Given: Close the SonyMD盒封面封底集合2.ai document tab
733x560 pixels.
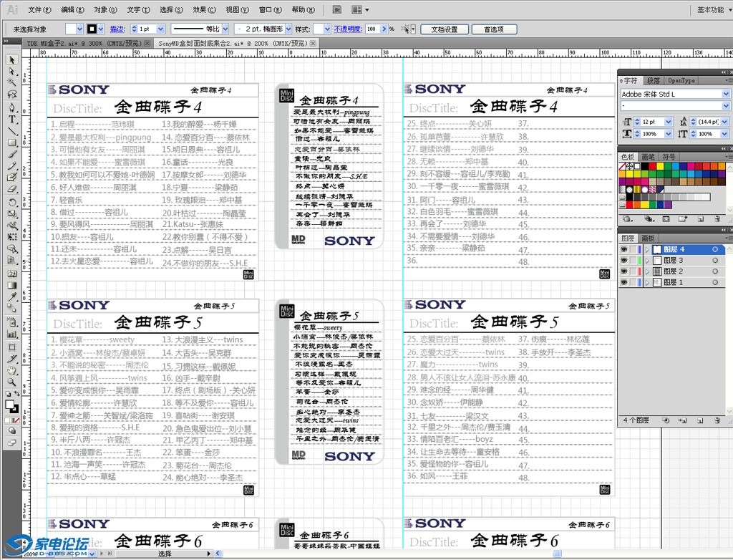Looking at the screenshot, I should [313, 43].
